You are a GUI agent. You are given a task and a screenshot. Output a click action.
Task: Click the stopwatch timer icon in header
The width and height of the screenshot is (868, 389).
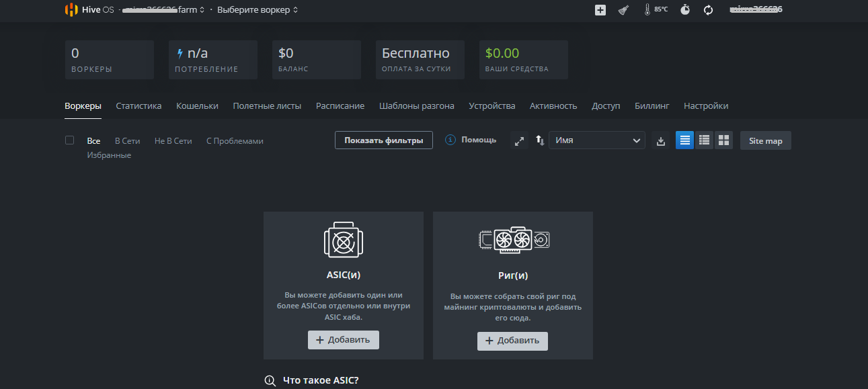(684, 10)
